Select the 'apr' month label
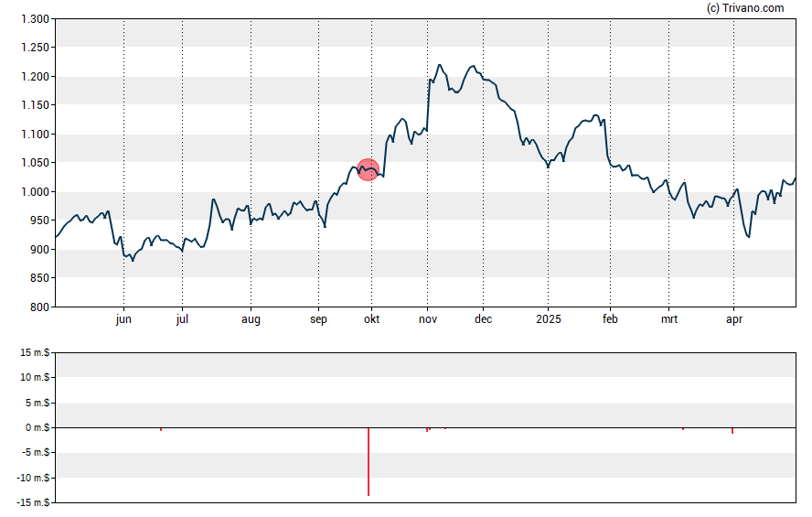Screen dimensions: 812x517 733,319
